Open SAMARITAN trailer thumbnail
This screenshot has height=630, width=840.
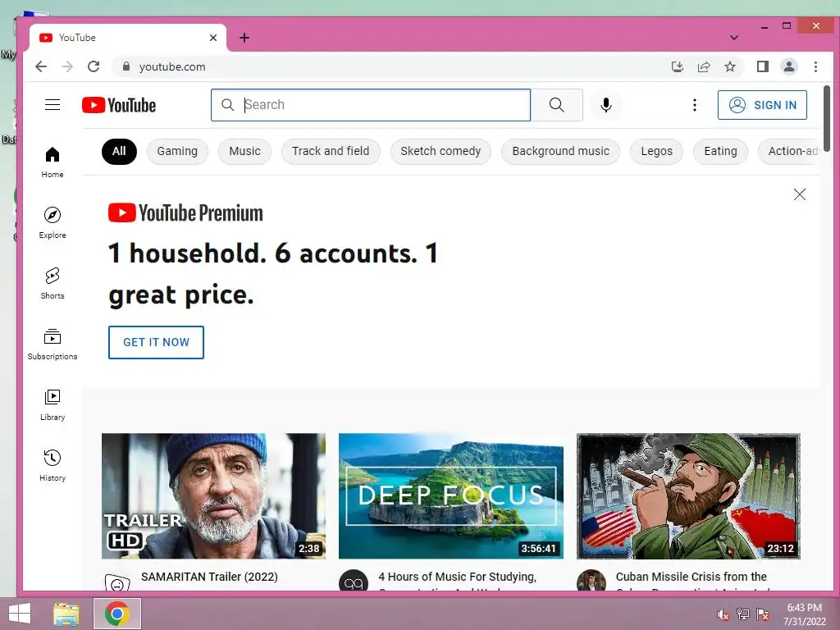tap(214, 496)
